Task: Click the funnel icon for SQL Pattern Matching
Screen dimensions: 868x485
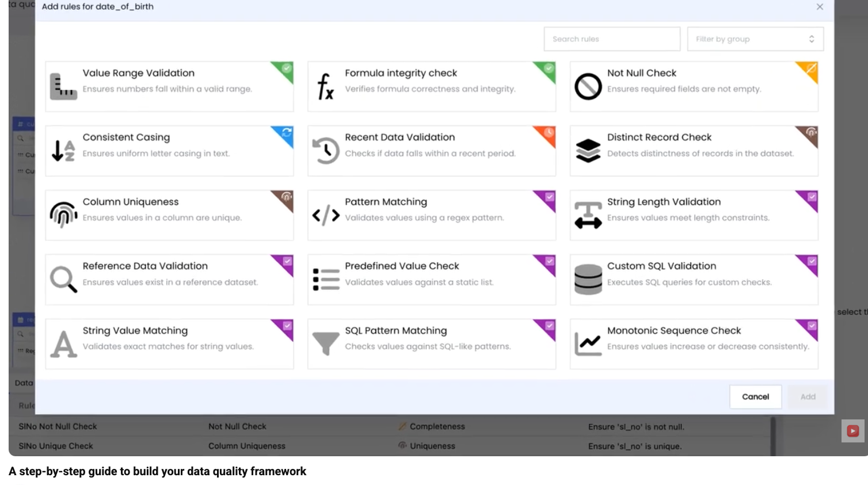Action: point(325,343)
